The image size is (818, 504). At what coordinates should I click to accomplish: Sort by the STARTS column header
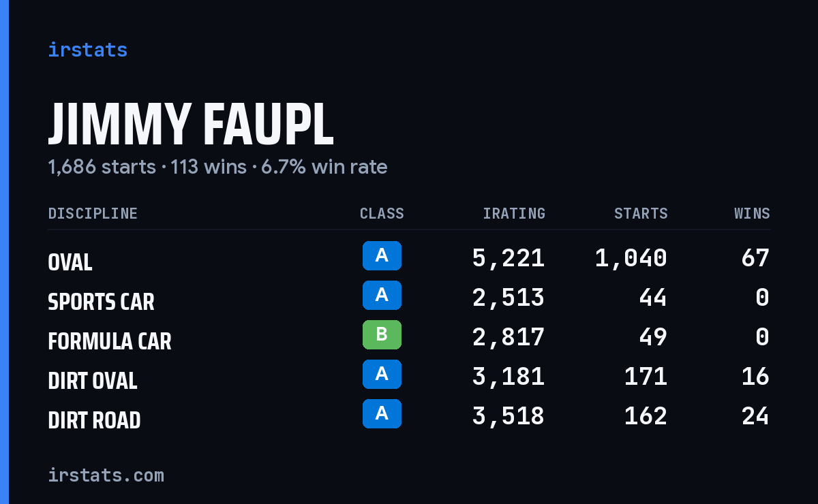click(x=641, y=213)
